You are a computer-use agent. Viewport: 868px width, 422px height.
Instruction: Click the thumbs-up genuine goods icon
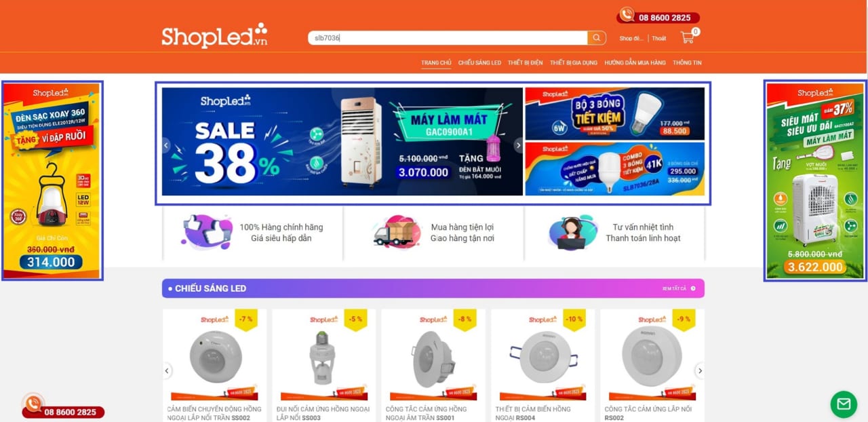tap(207, 232)
